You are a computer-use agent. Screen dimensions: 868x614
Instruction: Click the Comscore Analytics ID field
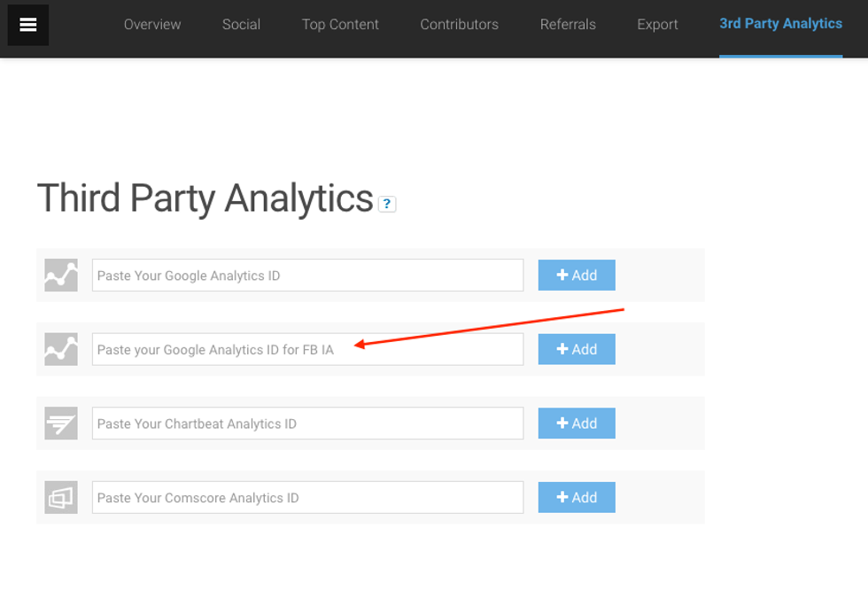click(307, 498)
